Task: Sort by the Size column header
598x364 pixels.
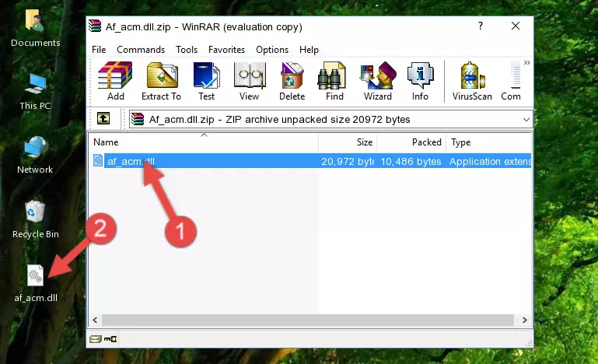Action: pos(348,142)
